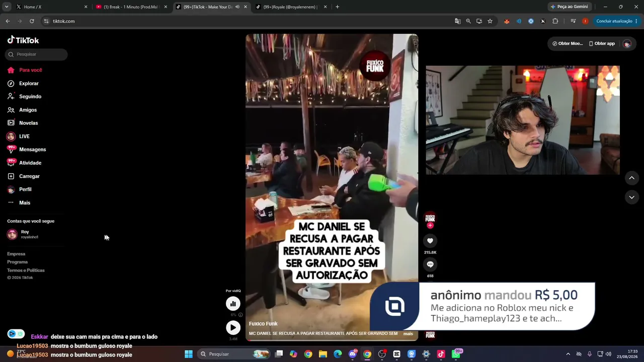Click Concluir atualização button
644x362 pixels.
pyautogui.click(x=614, y=21)
